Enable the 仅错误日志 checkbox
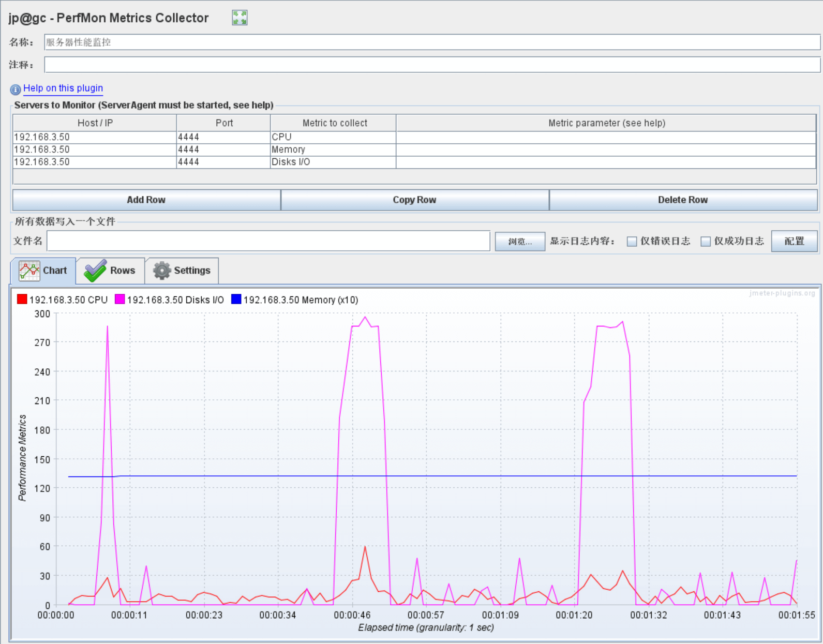823x644 pixels. 632,242
